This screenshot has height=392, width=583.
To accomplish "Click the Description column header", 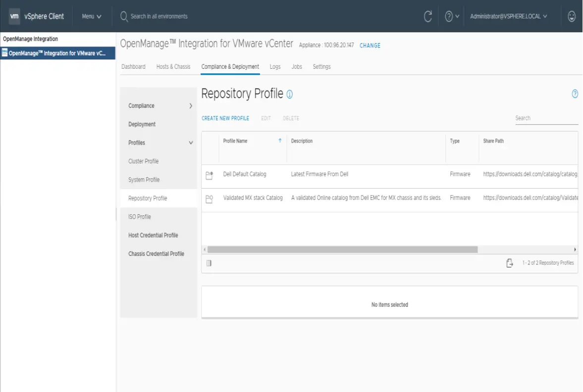I will [x=302, y=141].
